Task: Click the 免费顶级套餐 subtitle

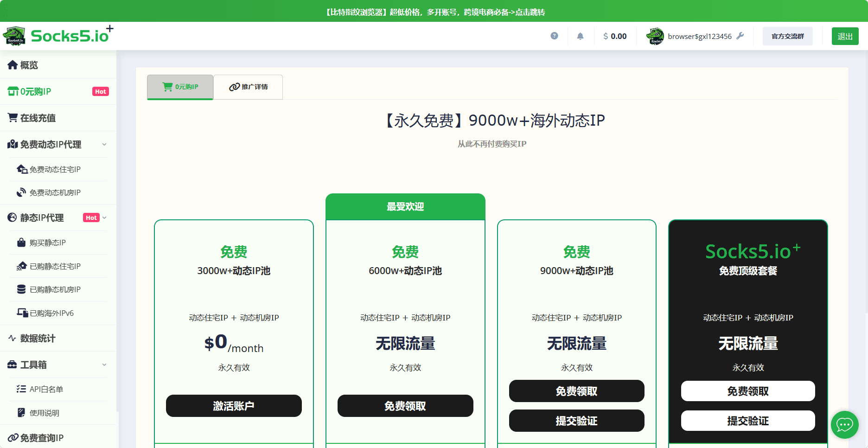Action: pos(748,271)
